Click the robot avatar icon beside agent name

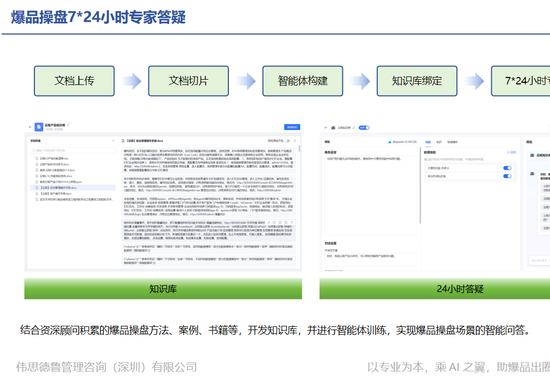[333, 128]
